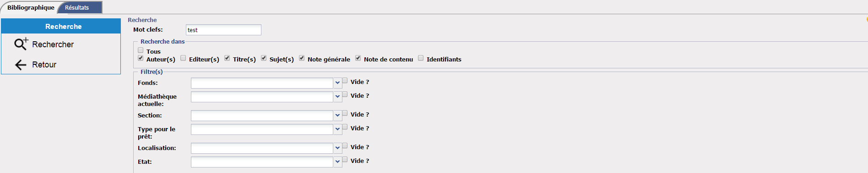This screenshot has height=173, width=868.
Task: Tick the Vide ? checkbox beside Etat
Action: tap(345, 159)
